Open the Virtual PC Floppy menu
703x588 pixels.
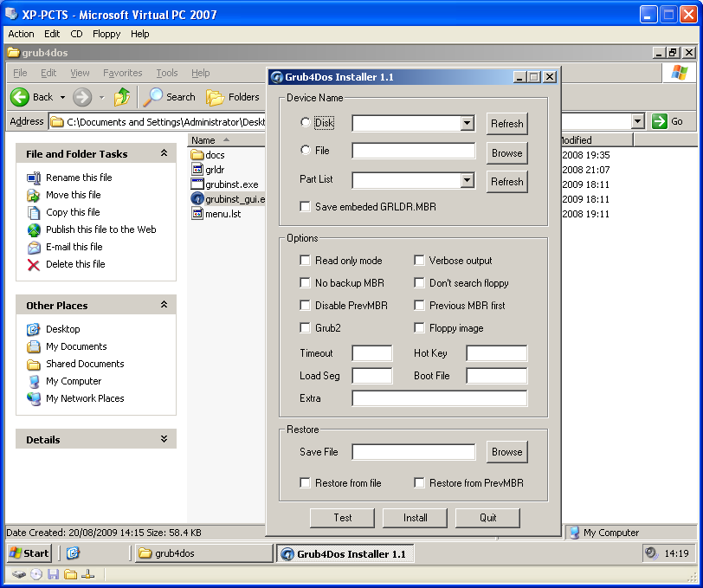point(106,34)
